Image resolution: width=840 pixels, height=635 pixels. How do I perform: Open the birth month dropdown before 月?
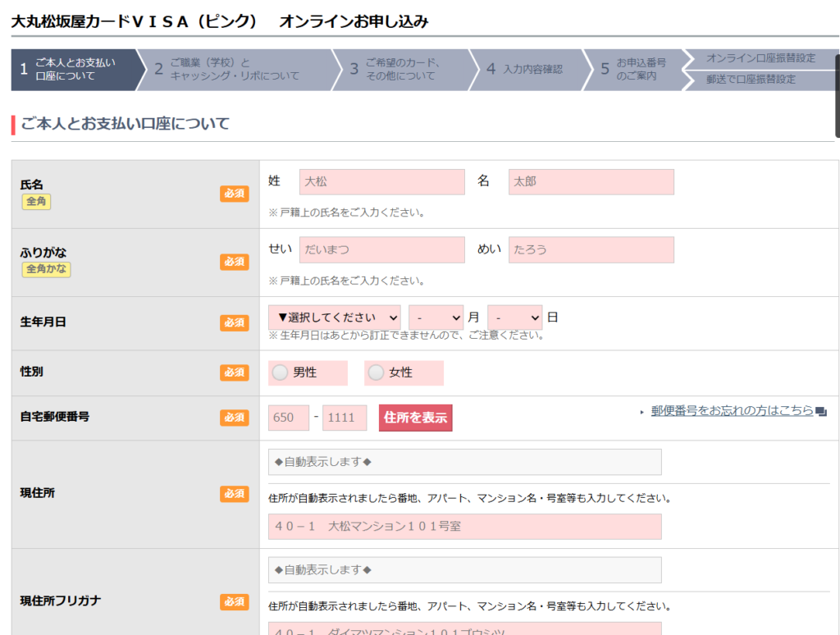tap(436, 317)
